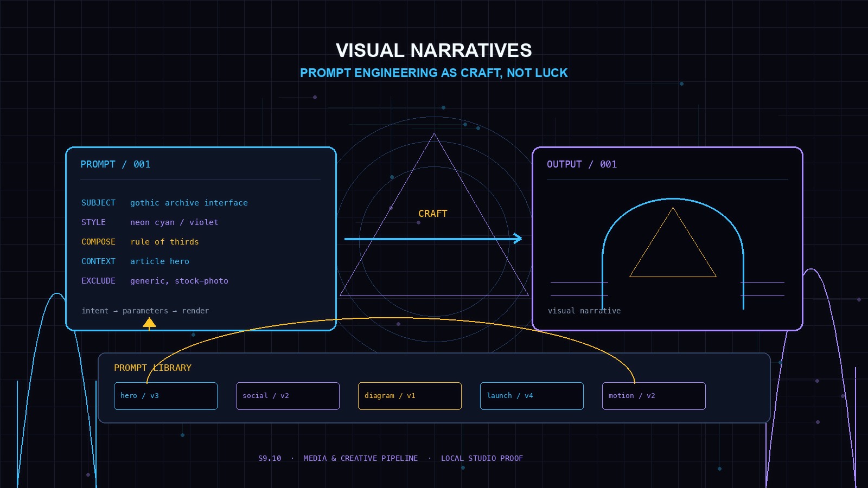
Task: Click the cyan arch in the output preview
Action: [x=673, y=254]
